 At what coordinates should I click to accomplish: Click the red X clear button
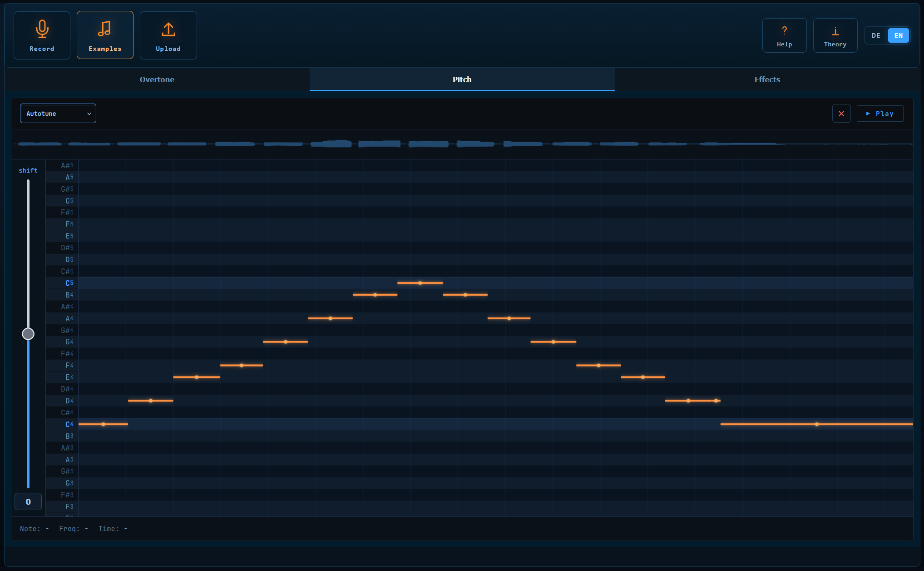841,114
